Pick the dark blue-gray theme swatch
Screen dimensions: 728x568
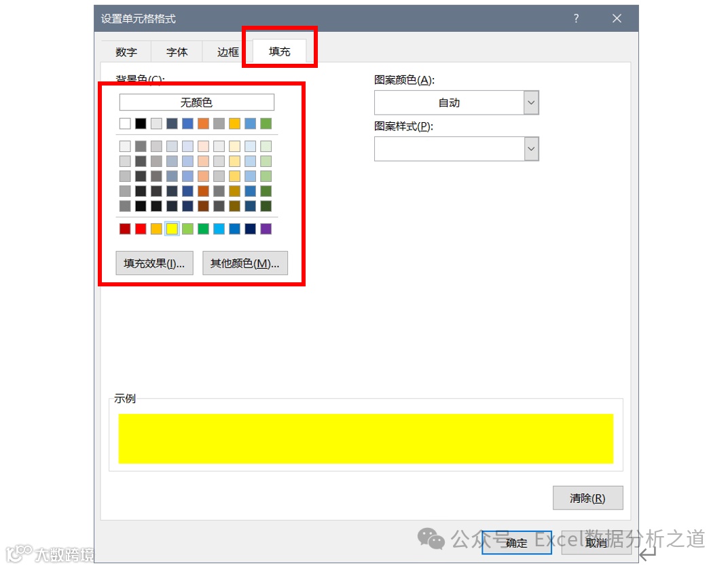[172, 124]
